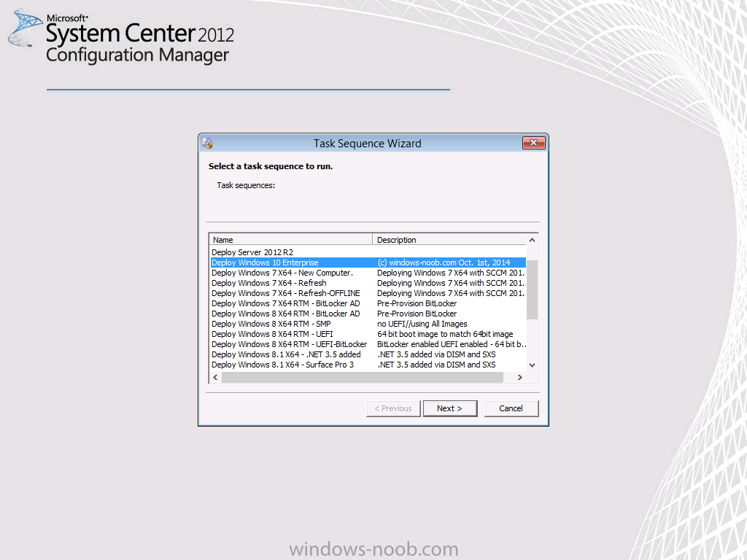Click the horizontal scrollbar left arrow
Screen dimensions: 747x560
click(x=215, y=377)
